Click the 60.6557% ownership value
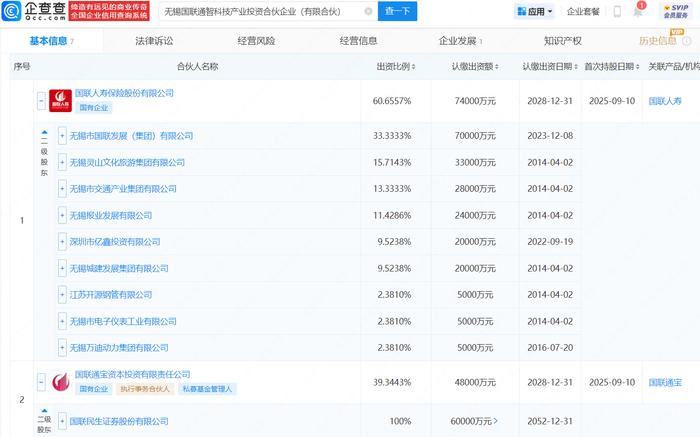This screenshot has width=700, height=437. pyautogui.click(x=392, y=101)
